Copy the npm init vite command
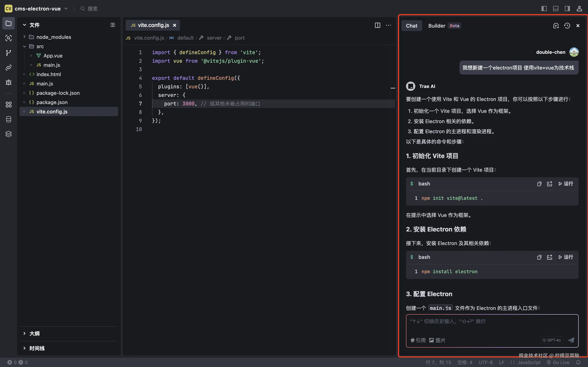 [539, 184]
